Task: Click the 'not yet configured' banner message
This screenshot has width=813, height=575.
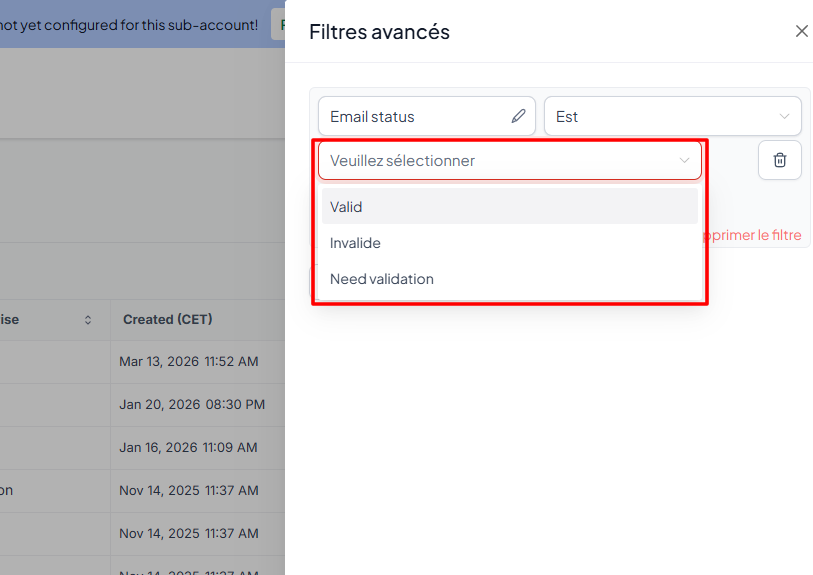Action: [x=130, y=24]
